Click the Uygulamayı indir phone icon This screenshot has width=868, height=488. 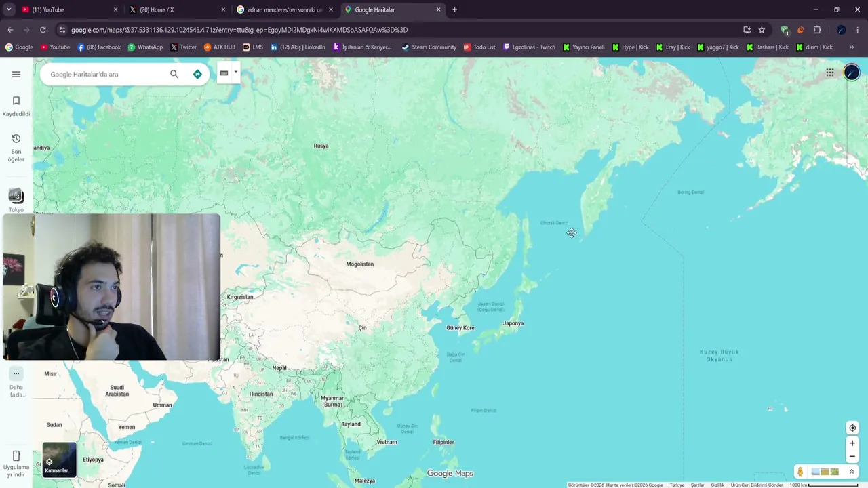[x=16, y=455]
